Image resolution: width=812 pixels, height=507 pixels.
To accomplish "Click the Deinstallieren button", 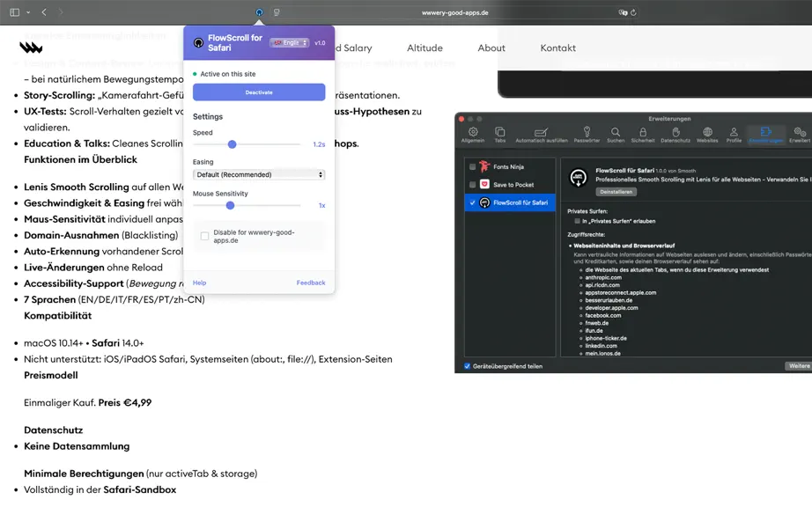I will 616,191.
